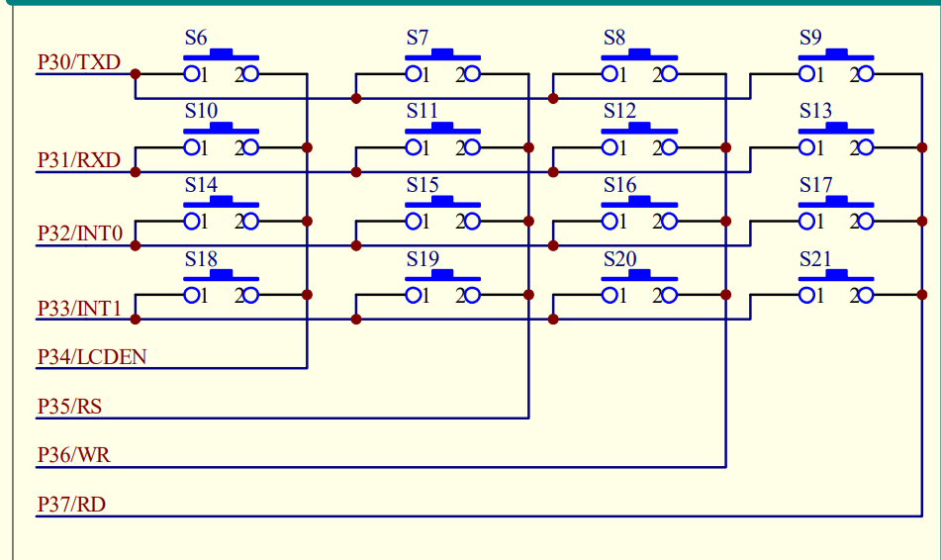Select the S9 pushbutton switch symbol

(x=836, y=65)
